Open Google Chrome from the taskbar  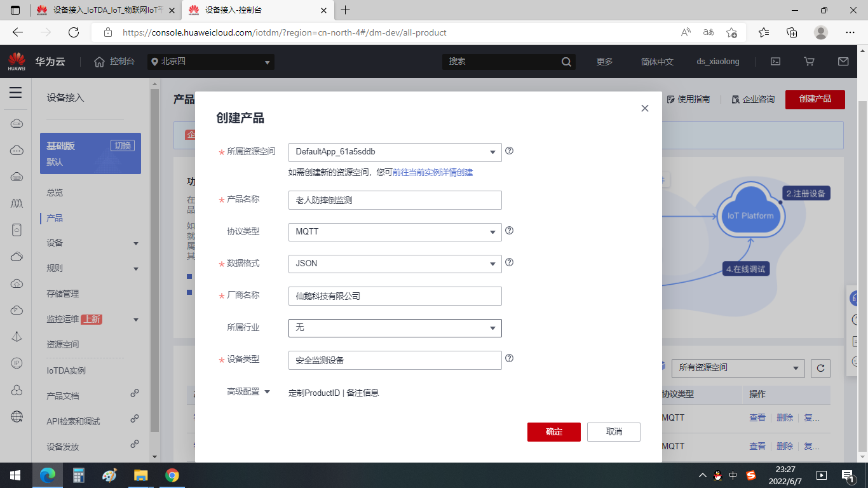pos(172,475)
